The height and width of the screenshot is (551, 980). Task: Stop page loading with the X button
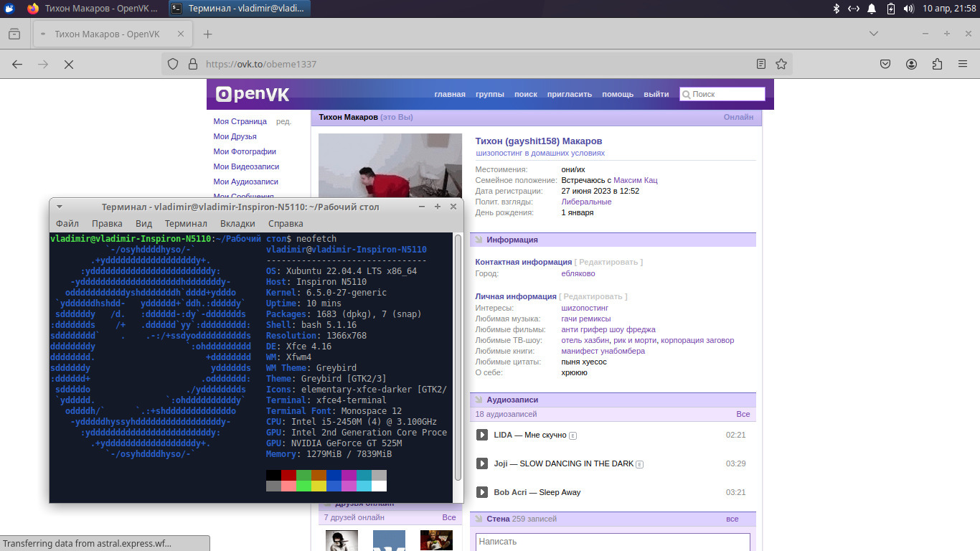click(x=69, y=64)
